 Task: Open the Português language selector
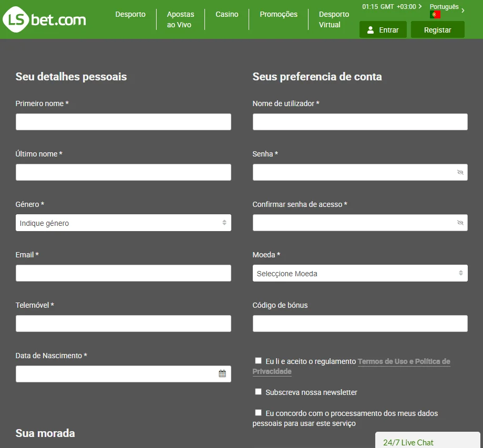(x=447, y=7)
